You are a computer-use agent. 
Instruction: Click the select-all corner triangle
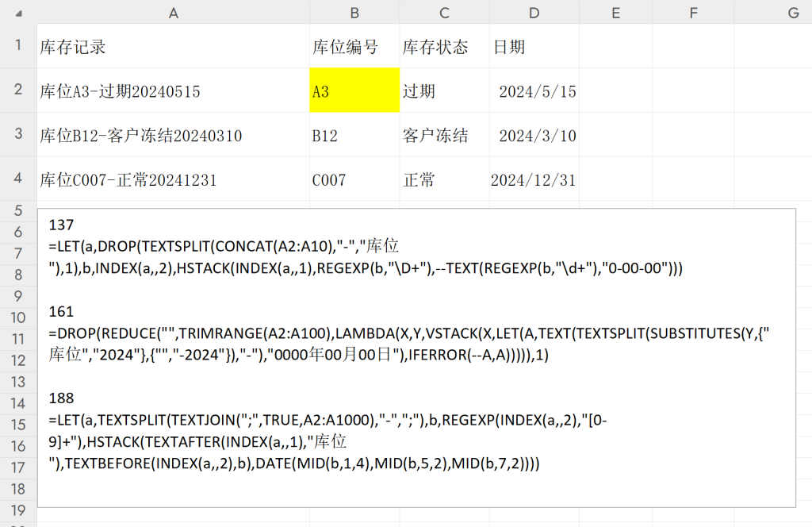[x=19, y=13]
